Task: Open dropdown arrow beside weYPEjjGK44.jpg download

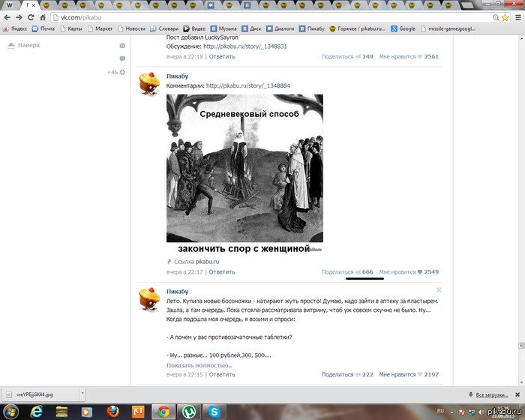Action: [x=82, y=394]
